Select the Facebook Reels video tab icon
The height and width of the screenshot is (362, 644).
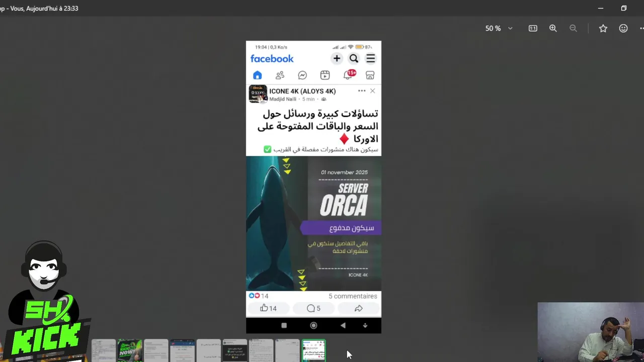pos(325,75)
